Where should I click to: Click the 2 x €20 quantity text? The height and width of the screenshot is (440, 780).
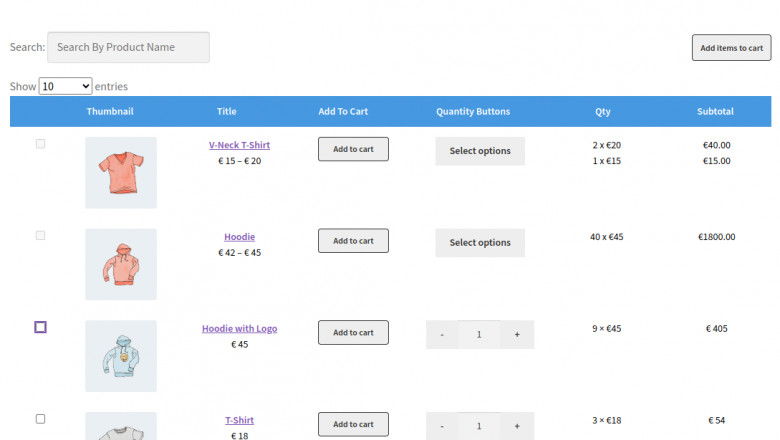606,145
